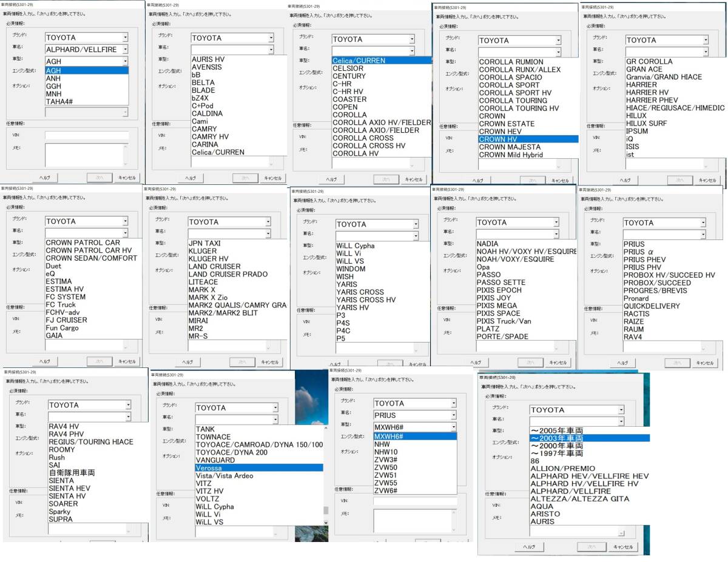
Task: Open the ALPHARD/VELLFIRE 車名 combo box arrow
Action: point(125,49)
